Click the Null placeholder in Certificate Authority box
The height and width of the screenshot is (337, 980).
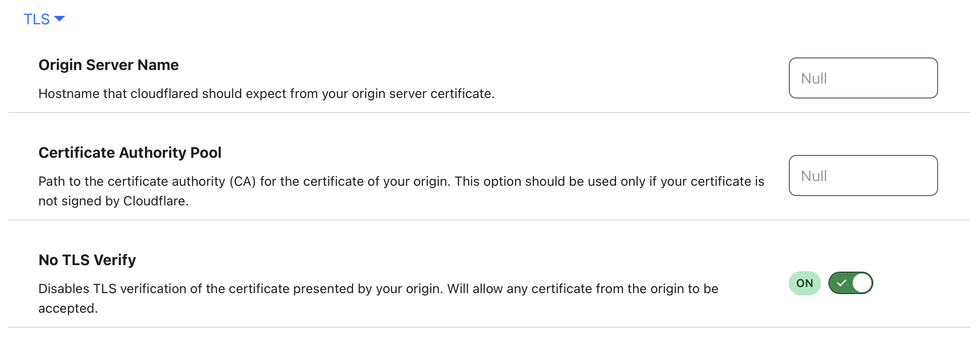[x=814, y=176]
